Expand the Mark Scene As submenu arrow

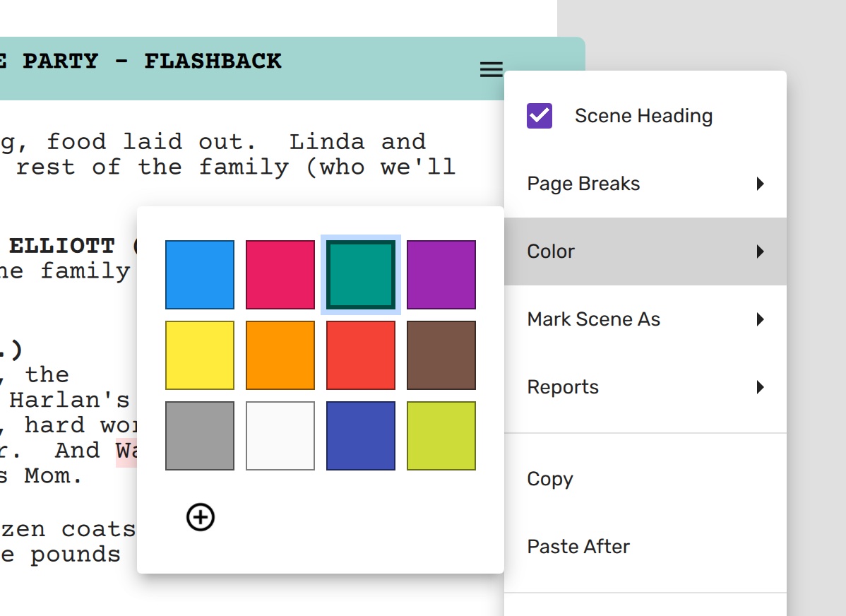[x=760, y=319]
